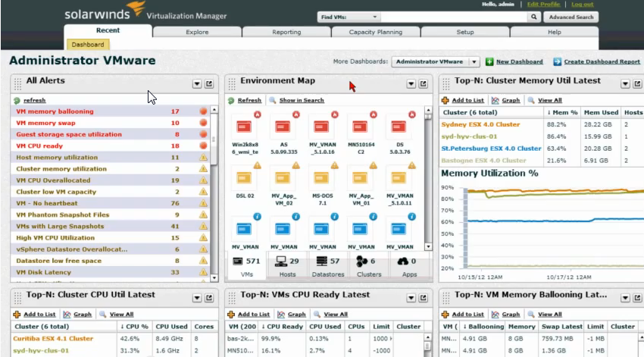Pop out the Environment Map widget

(423, 84)
